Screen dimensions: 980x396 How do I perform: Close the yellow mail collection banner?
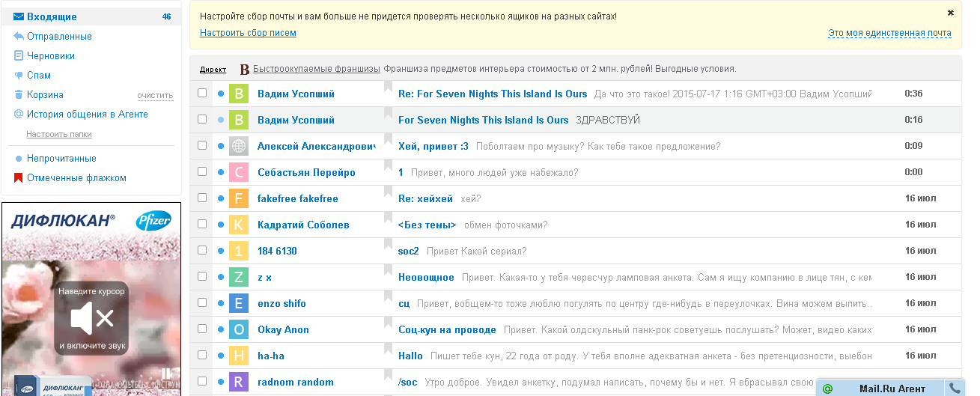pos(951,13)
